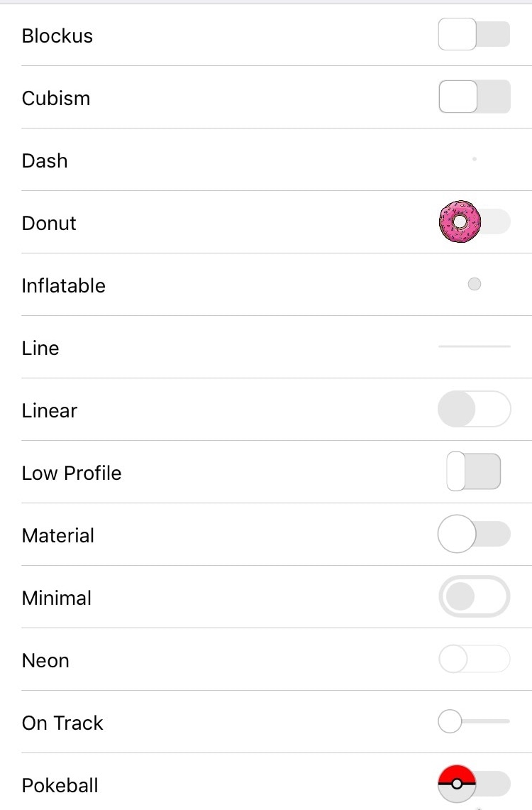Tap the tiny Dash dot switch

475,159
